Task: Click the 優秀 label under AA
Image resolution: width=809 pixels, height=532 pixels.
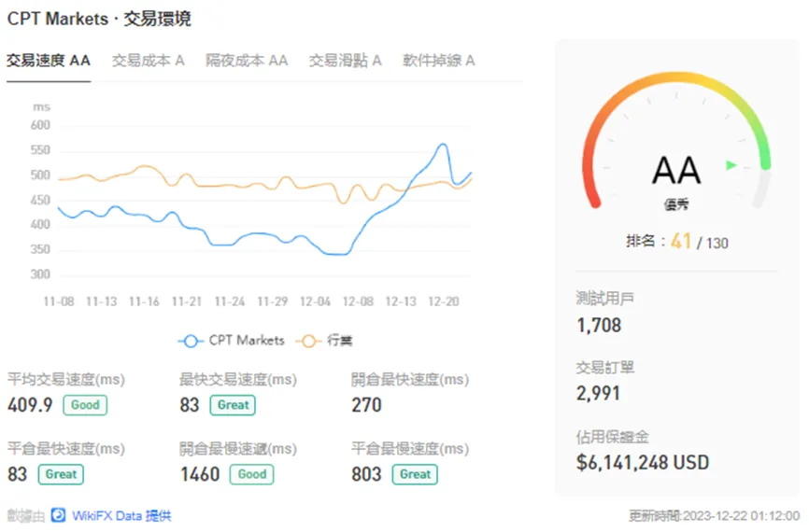Action: (x=676, y=204)
